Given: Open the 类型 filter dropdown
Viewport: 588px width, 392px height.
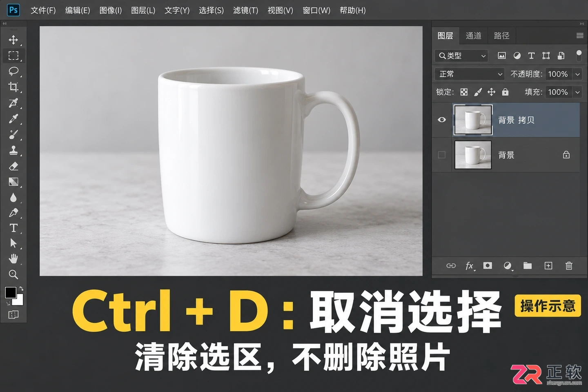Looking at the screenshot, I should coord(461,56).
